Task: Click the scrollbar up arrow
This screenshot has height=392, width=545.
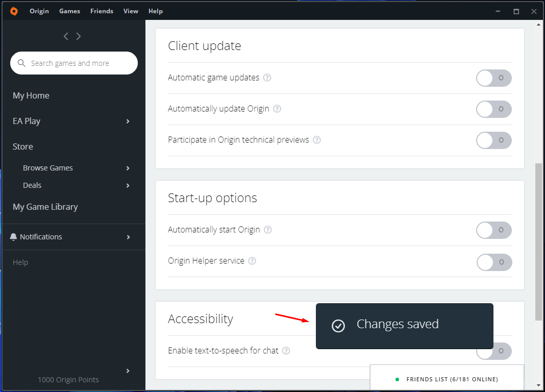Action: tap(538, 24)
